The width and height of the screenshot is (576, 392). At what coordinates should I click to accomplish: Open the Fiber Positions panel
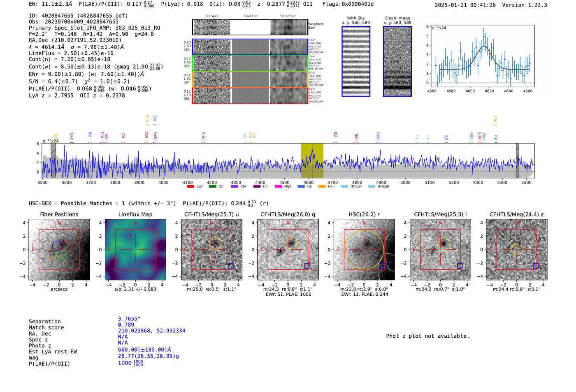pos(59,249)
